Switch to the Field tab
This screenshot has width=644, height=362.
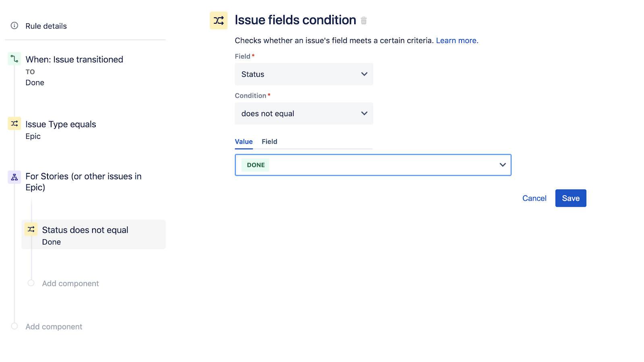(x=269, y=142)
